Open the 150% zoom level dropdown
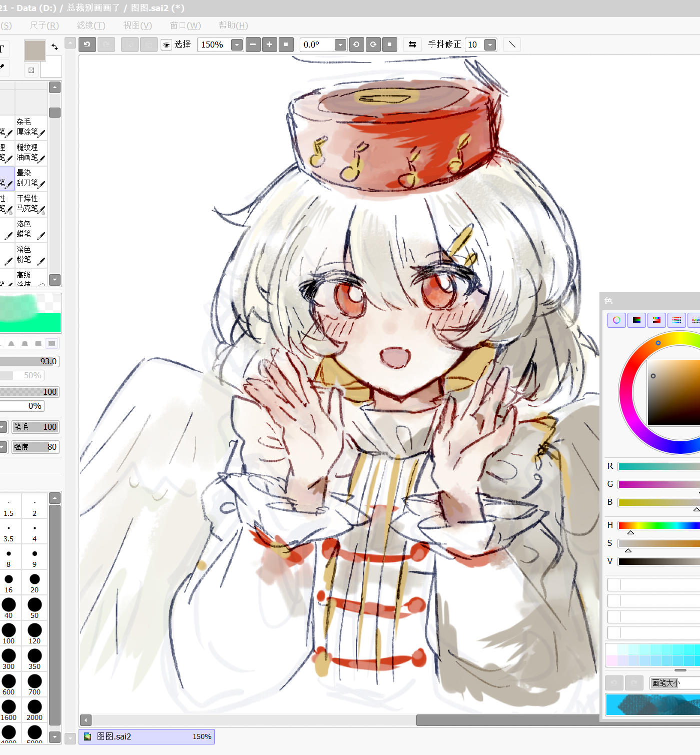The image size is (700, 755). (237, 45)
